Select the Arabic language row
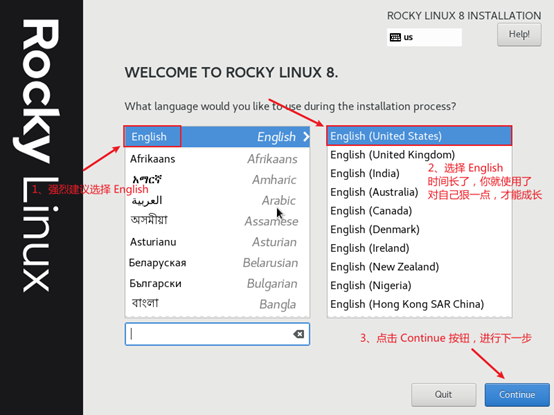Image resolution: width=554 pixels, height=415 pixels. (x=217, y=201)
